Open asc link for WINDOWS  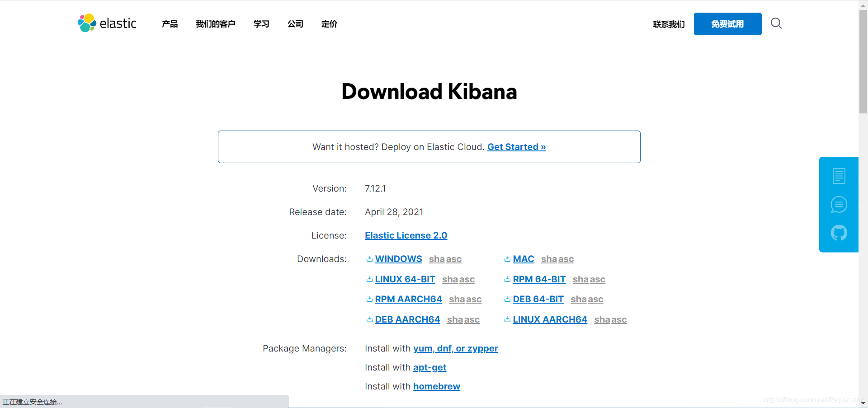click(x=454, y=259)
